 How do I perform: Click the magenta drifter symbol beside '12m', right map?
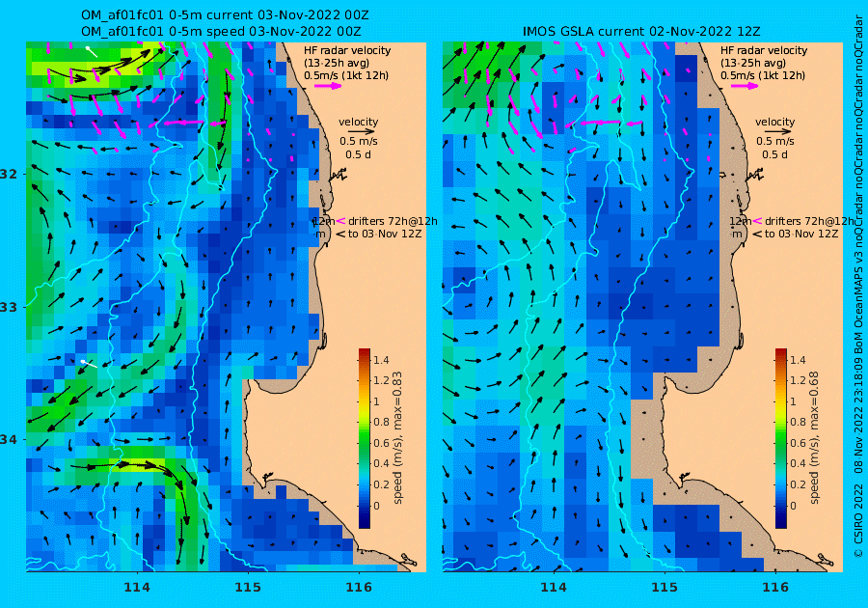tap(757, 221)
